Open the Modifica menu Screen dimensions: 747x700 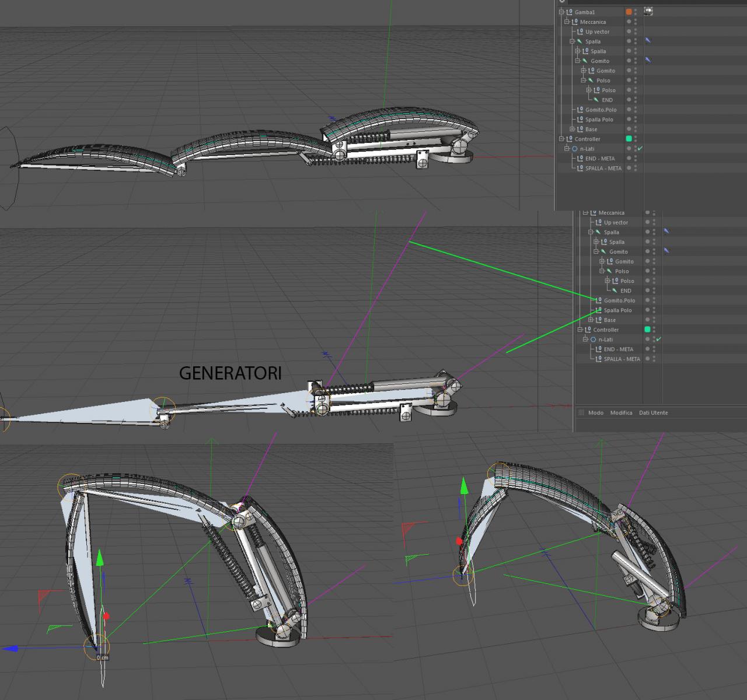click(x=621, y=412)
